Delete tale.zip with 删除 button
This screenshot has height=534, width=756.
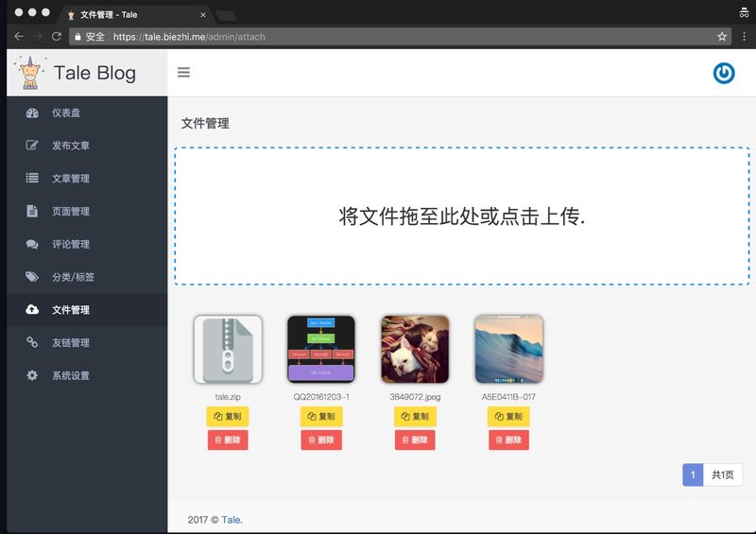tap(228, 439)
